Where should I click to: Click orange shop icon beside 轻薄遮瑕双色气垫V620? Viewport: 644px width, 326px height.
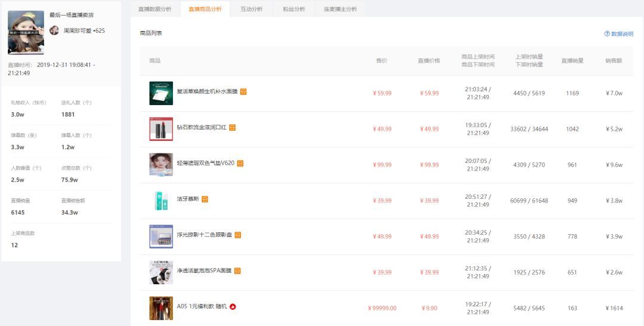tap(240, 163)
